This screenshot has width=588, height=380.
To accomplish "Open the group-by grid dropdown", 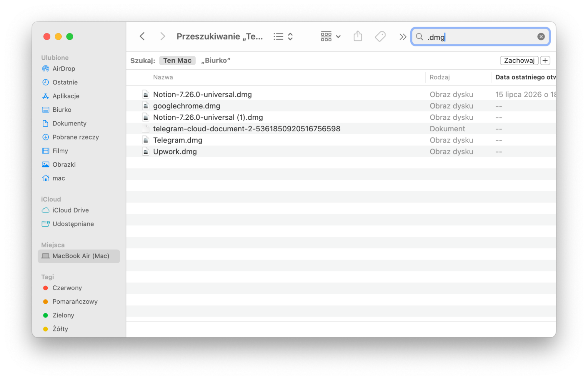I will coord(331,36).
